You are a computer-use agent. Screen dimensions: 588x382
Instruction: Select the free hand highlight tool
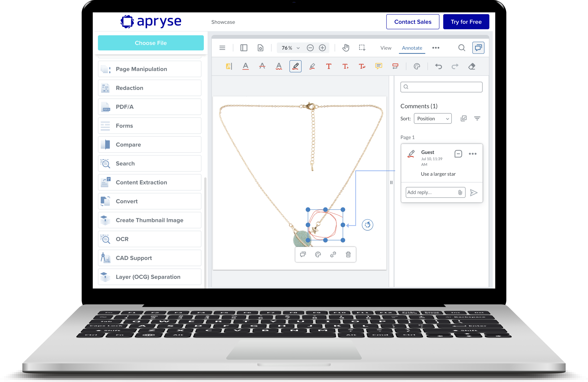(312, 66)
